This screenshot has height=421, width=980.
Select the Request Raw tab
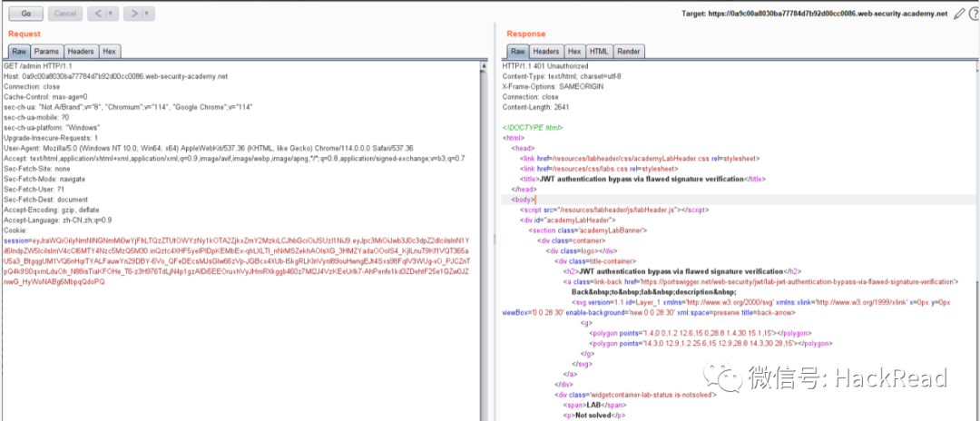[19, 51]
